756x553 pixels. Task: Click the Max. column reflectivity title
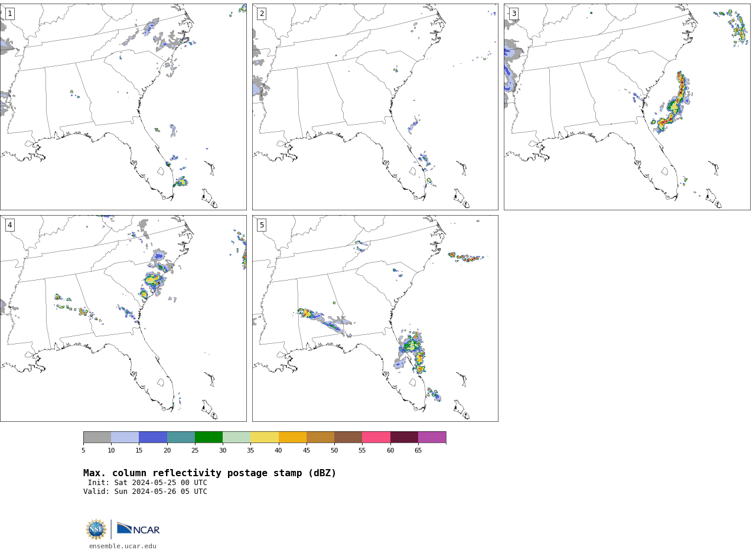[x=210, y=473]
